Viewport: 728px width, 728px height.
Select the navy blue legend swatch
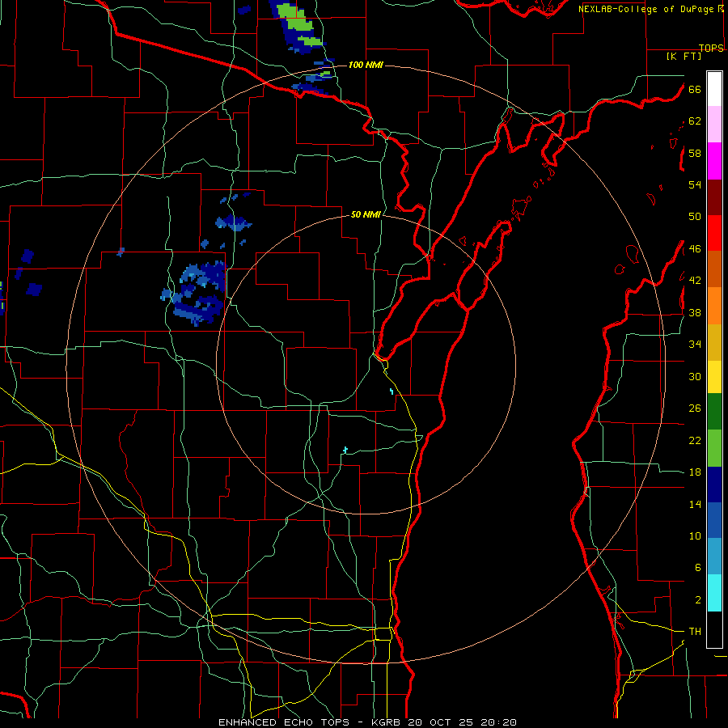(x=714, y=485)
